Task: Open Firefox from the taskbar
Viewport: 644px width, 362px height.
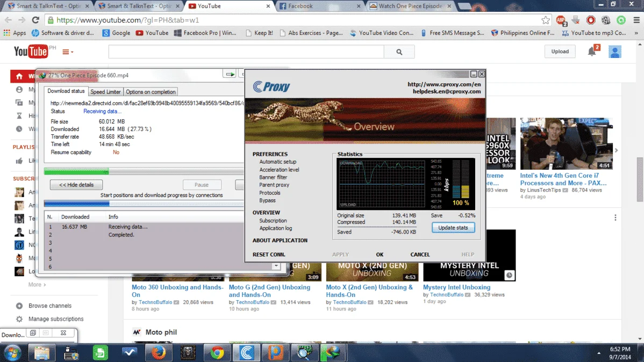Action: [x=159, y=352]
